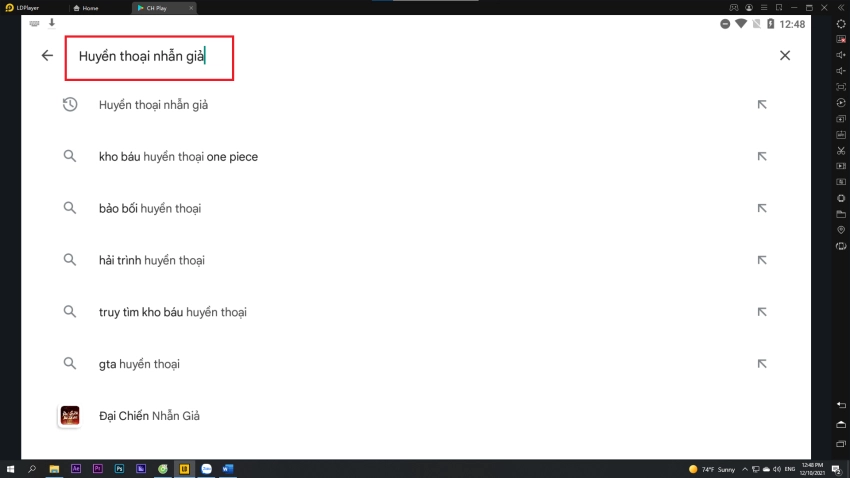This screenshot has width=850, height=478.
Task: Open LDPlayer settings gear in sidebar
Action: tap(841, 23)
